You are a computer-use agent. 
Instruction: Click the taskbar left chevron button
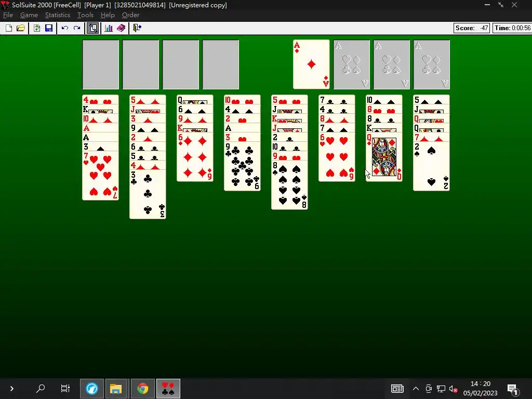(x=12, y=389)
